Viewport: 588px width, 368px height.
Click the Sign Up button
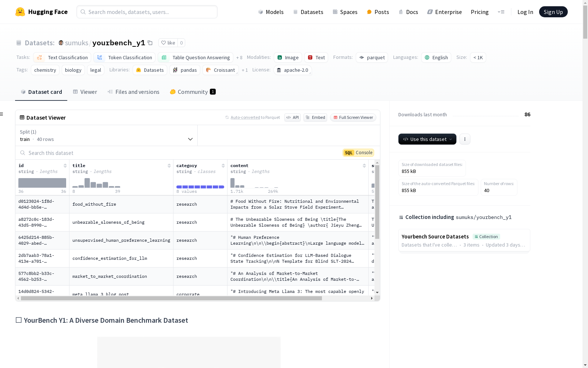coord(553,12)
